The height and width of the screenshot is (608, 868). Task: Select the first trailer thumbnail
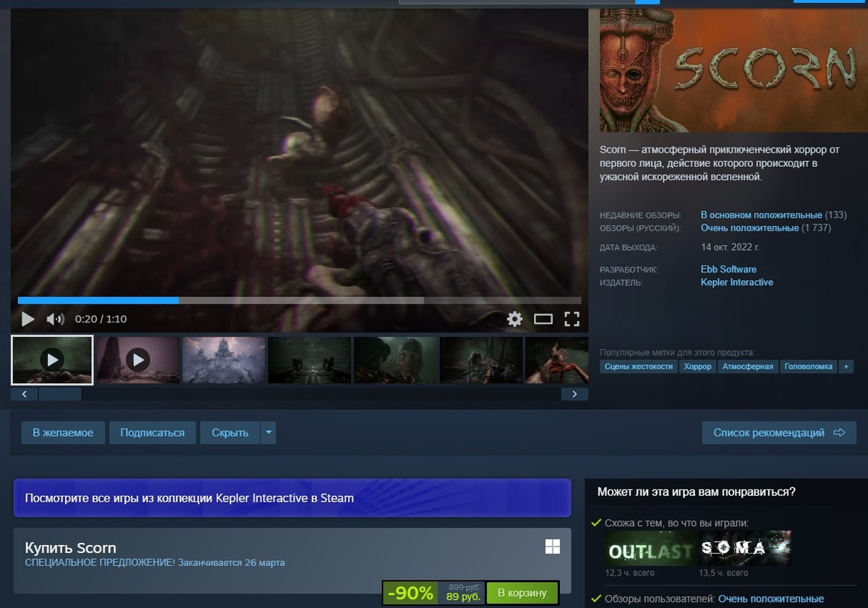pyautogui.click(x=52, y=359)
